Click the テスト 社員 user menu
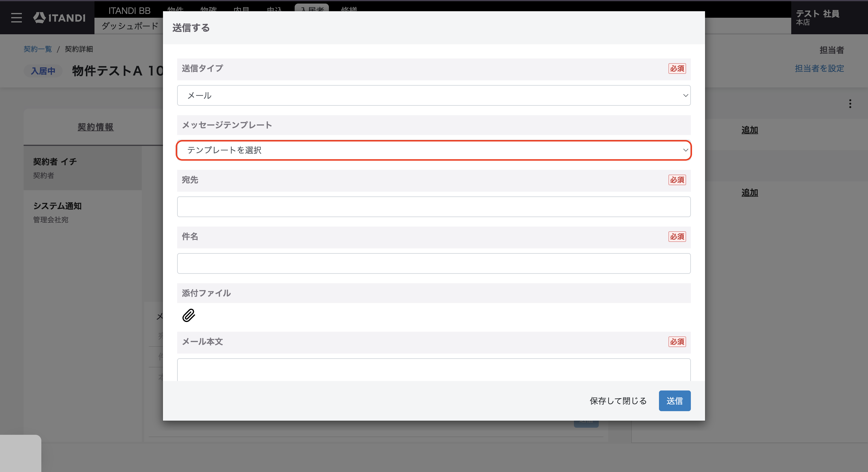868x472 pixels. pyautogui.click(x=829, y=17)
